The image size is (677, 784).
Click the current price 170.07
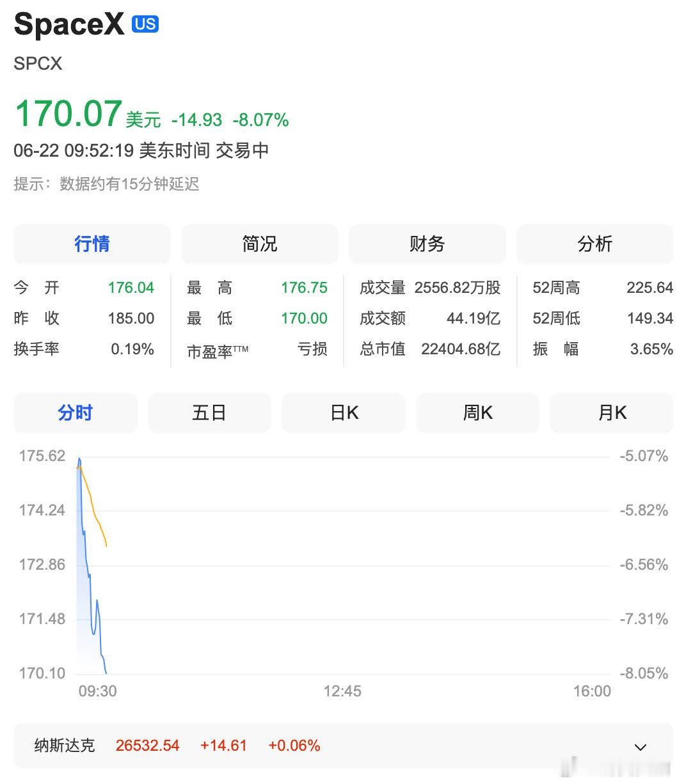pos(68,114)
